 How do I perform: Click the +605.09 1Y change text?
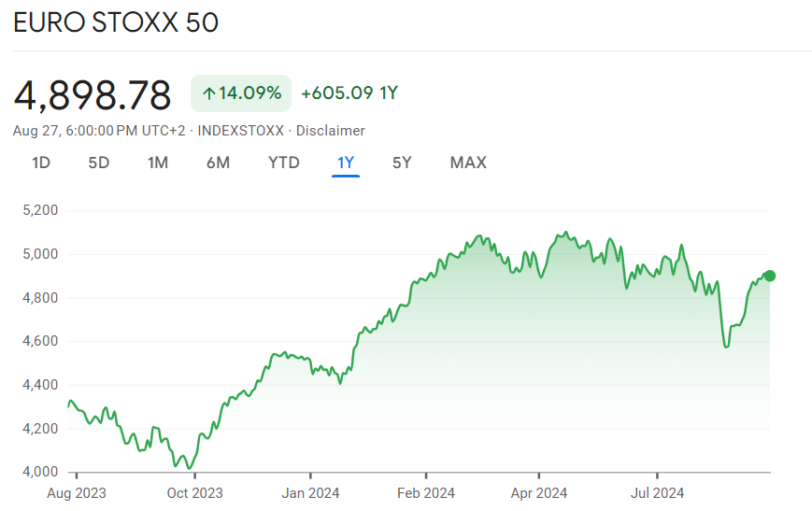(x=349, y=93)
